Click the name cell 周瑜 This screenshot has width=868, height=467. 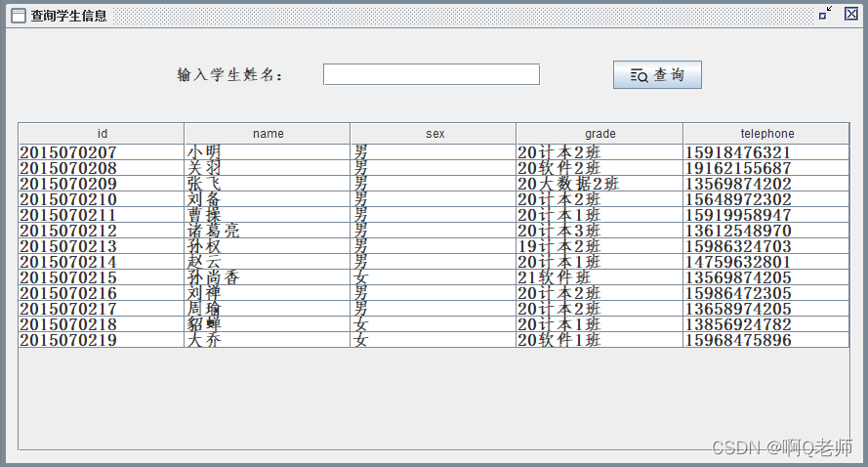[268, 309]
